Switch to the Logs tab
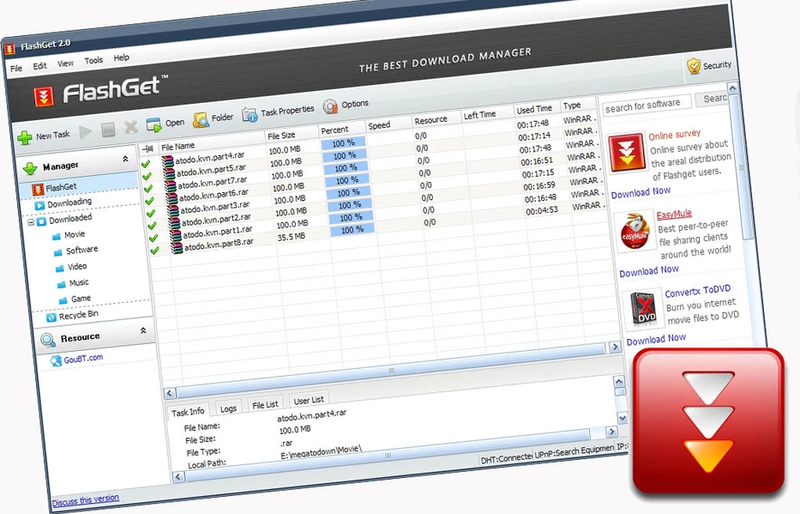 (228, 409)
